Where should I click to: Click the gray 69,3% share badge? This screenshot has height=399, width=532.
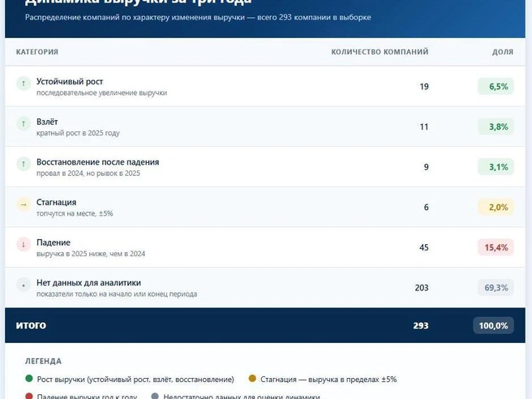tap(496, 288)
